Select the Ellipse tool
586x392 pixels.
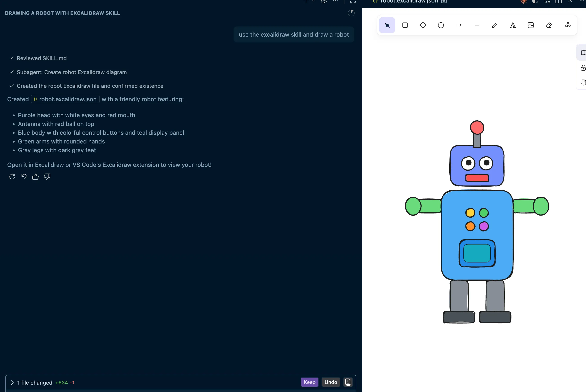point(441,25)
